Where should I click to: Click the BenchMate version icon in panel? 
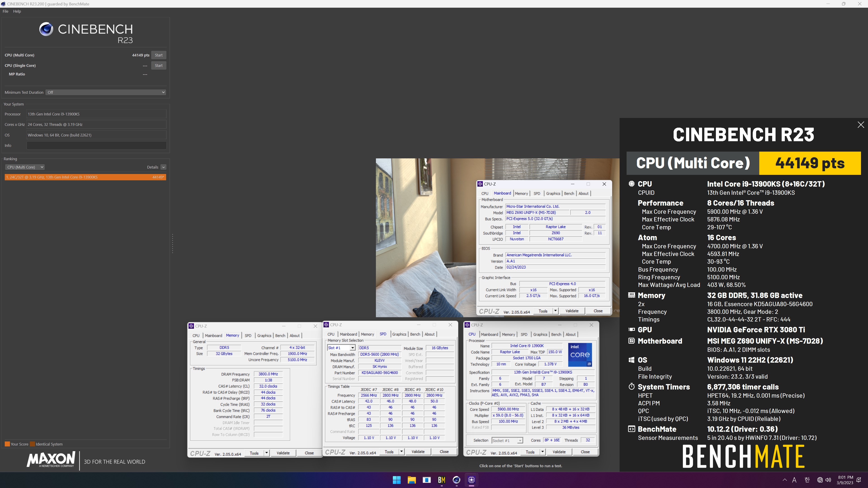tap(632, 429)
